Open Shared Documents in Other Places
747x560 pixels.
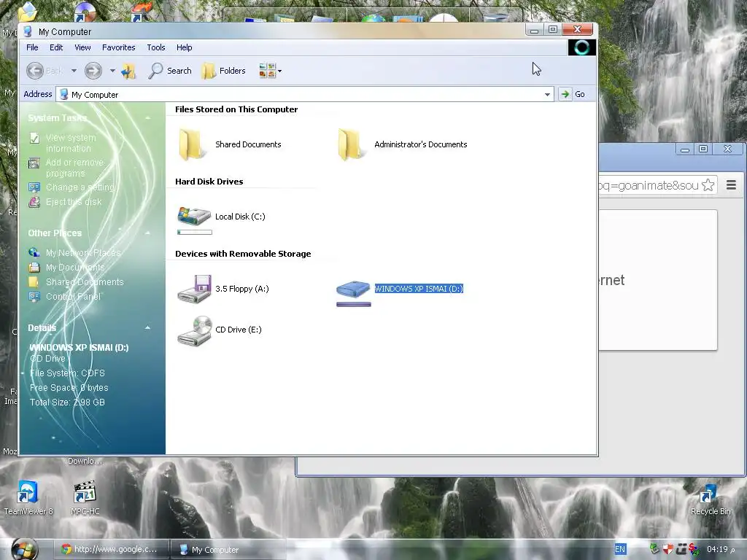[x=85, y=282]
